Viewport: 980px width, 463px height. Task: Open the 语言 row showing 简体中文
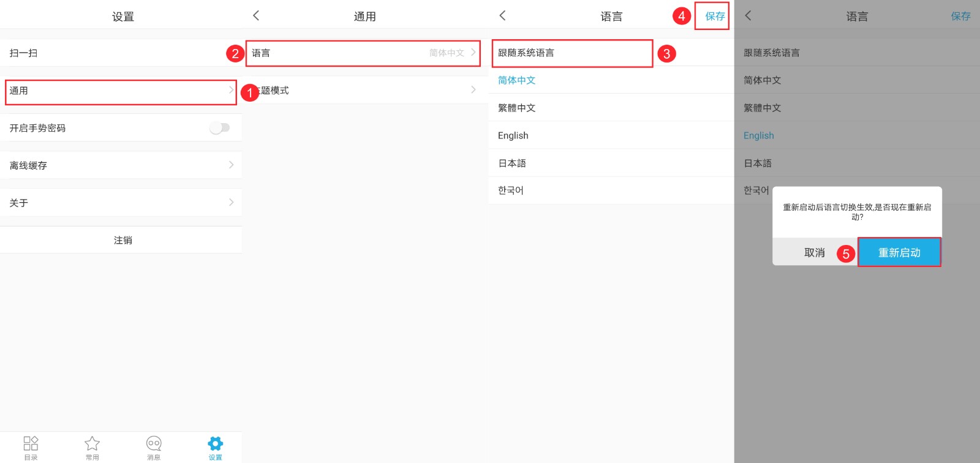point(363,53)
